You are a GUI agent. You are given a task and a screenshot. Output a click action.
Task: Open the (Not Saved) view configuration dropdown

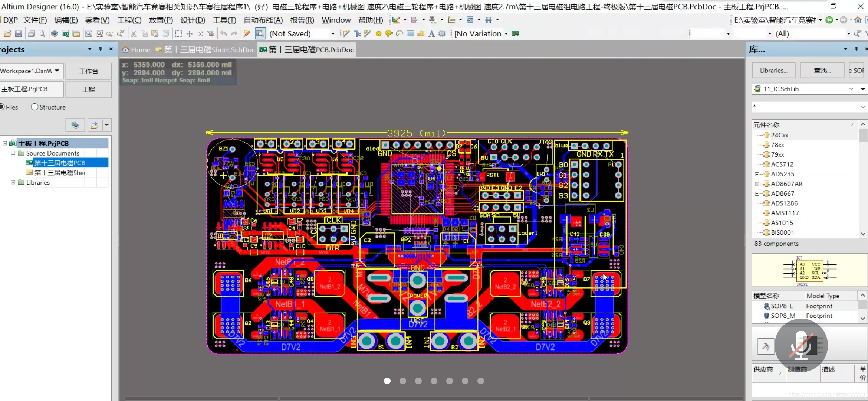333,34
